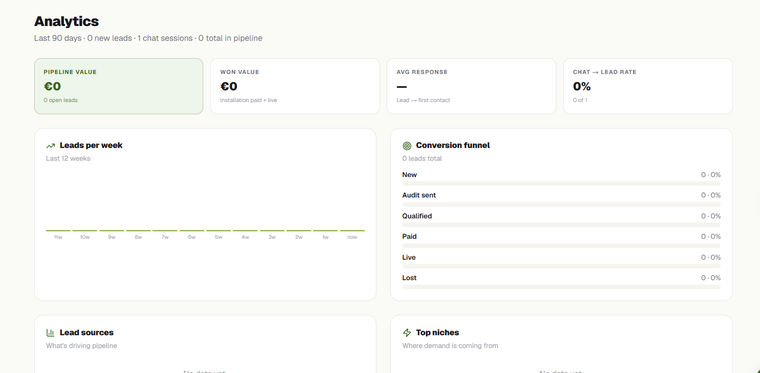Open the Won Value card

tap(295, 86)
